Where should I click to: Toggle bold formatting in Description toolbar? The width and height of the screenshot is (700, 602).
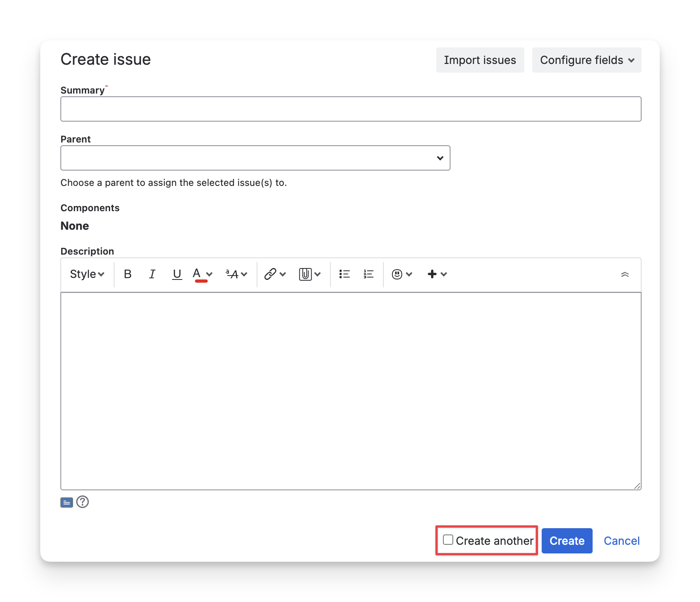click(128, 274)
